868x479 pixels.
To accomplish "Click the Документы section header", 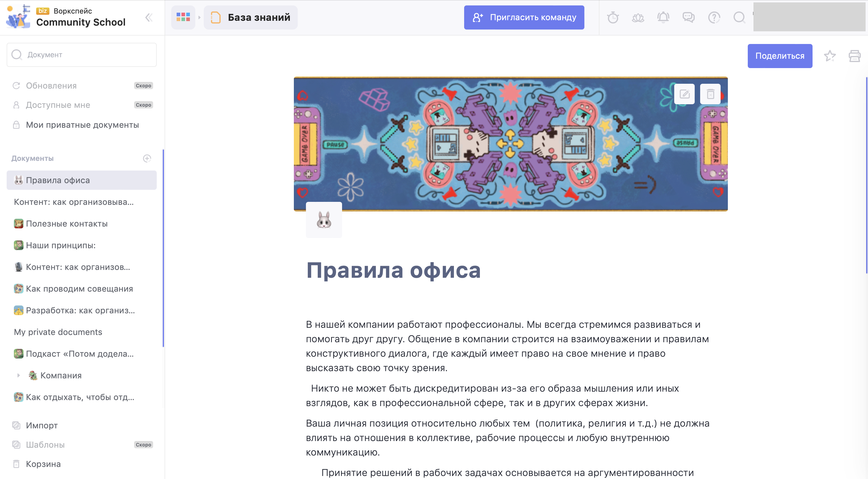I will [x=33, y=158].
